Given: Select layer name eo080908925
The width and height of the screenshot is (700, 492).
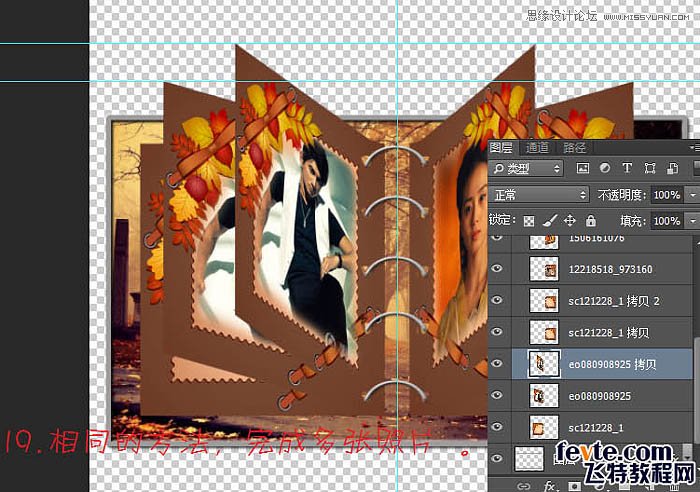Looking at the screenshot, I should coord(600,396).
